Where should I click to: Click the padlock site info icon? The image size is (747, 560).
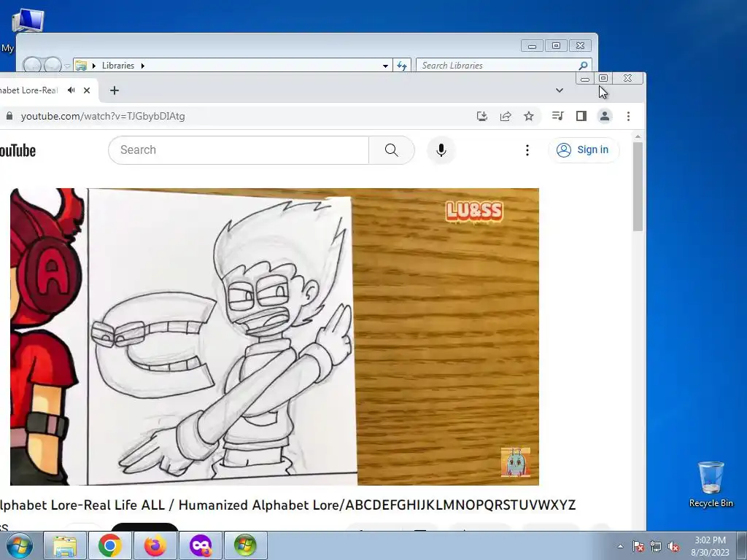tap(9, 116)
